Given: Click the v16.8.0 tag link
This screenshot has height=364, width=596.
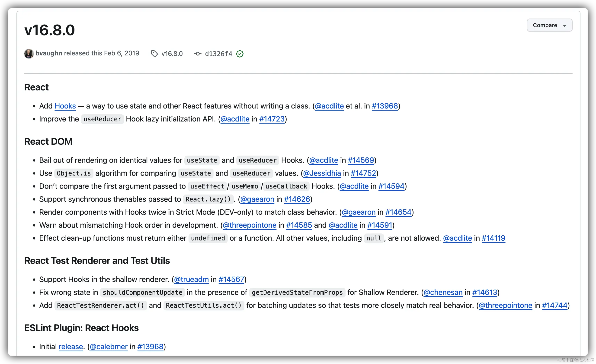Looking at the screenshot, I should click(172, 54).
